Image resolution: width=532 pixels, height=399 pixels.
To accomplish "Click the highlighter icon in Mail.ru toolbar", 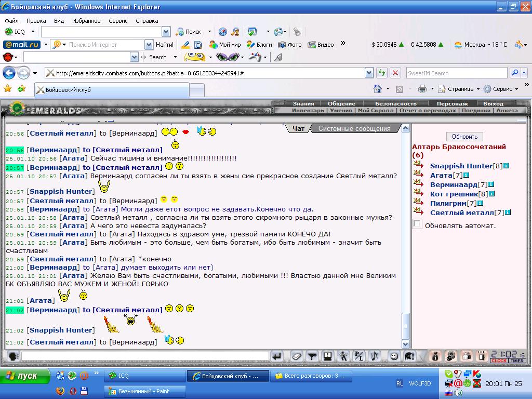I will (185, 45).
